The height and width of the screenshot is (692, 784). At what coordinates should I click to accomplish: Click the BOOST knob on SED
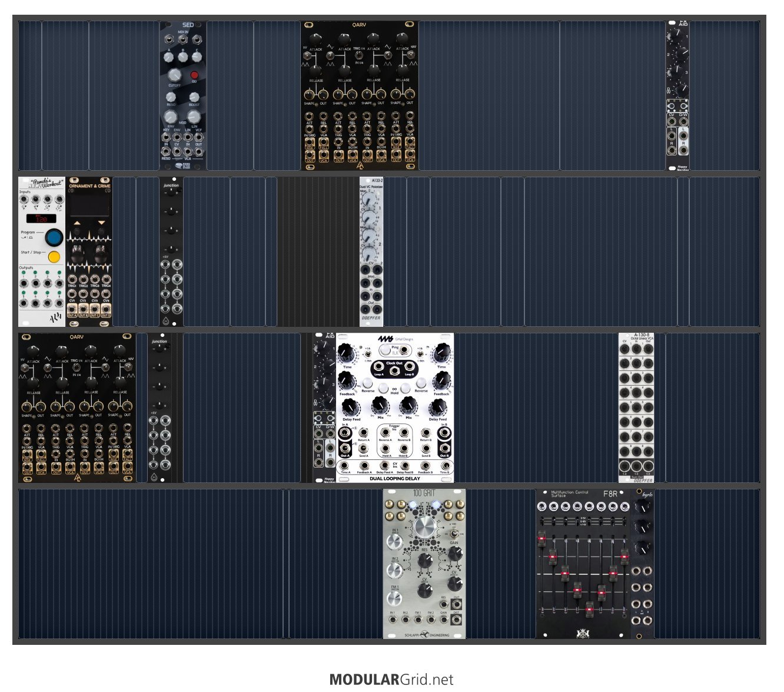tap(194, 96)
